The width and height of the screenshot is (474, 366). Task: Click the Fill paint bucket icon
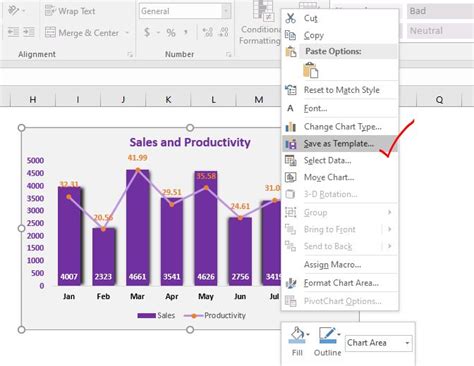coord(297,334)
